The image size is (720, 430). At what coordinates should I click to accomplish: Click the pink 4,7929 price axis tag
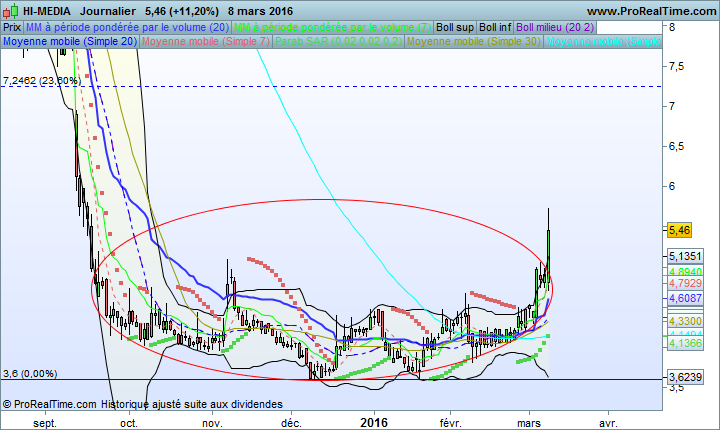685,283
